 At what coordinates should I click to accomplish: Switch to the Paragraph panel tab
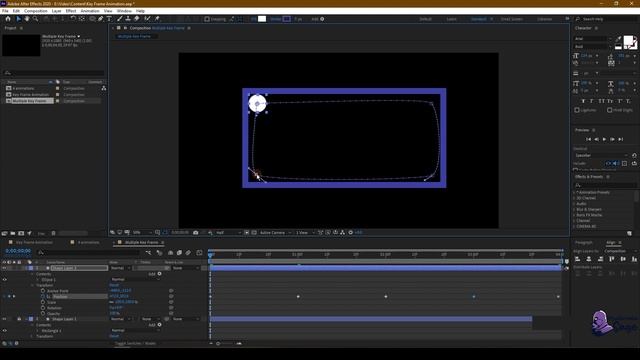(x=583, y=242)
